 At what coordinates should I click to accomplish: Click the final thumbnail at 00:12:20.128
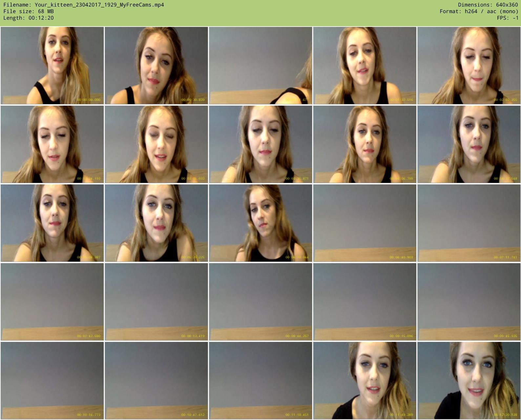tap(469, 381)
